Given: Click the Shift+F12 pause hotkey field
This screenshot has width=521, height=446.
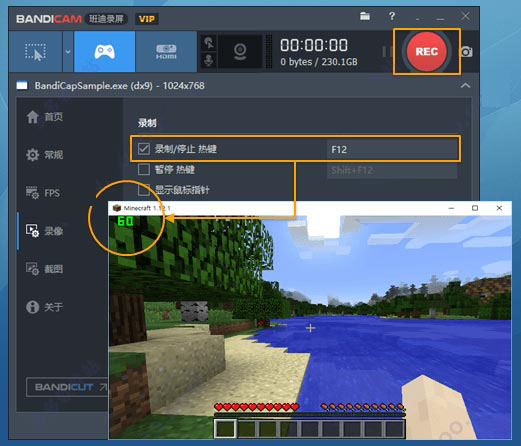Looking at the screenshot, I should point(392,170).
